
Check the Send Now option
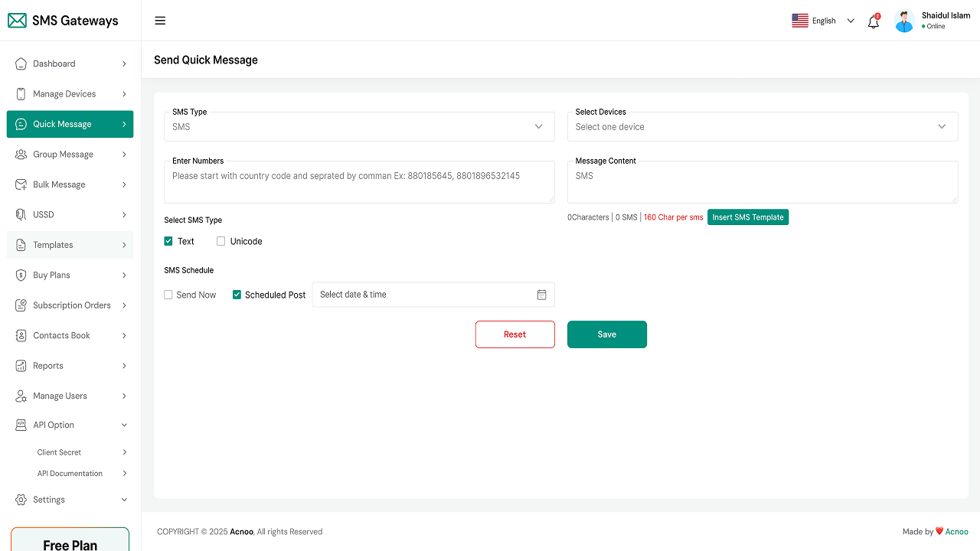[x=168, y=295]
